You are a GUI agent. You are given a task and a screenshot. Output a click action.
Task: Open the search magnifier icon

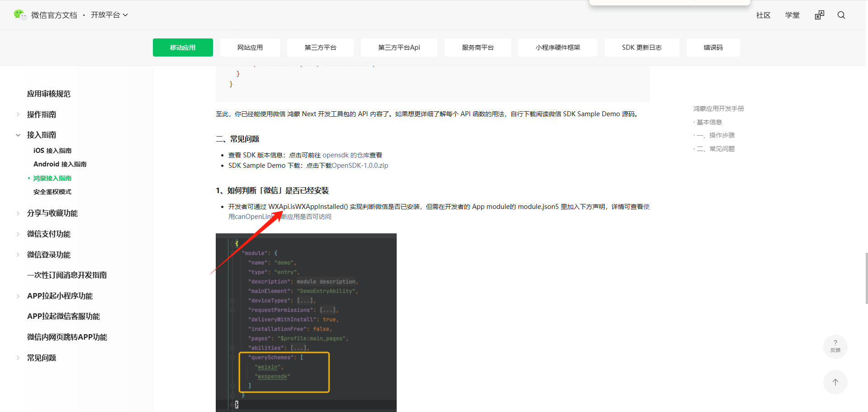[841, 15]
